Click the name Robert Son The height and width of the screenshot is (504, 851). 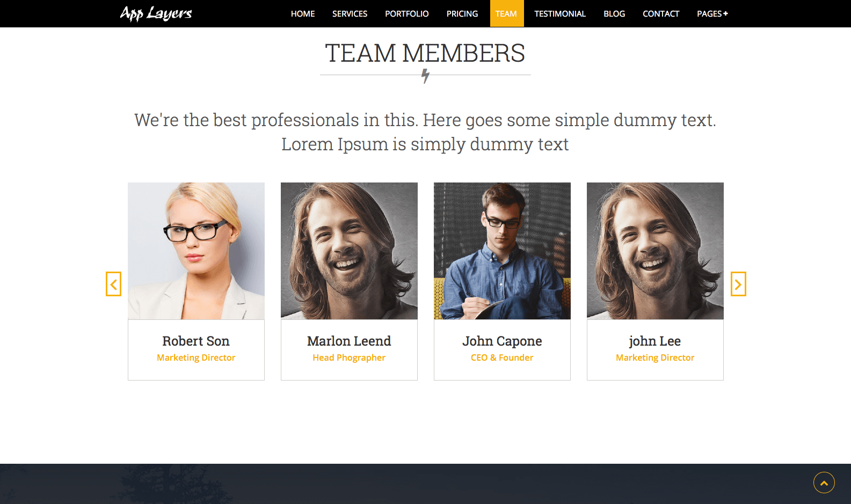(196, 341)
